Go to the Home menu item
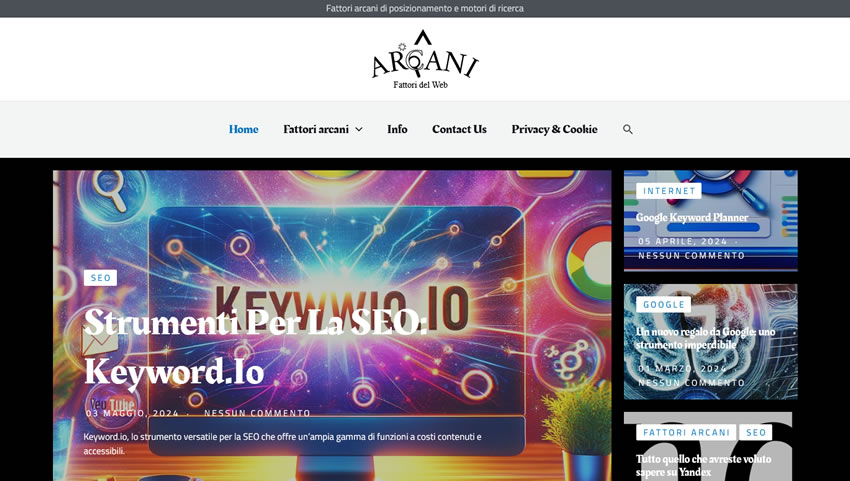This screenshot has width=850, height=481. pos(243,129)
